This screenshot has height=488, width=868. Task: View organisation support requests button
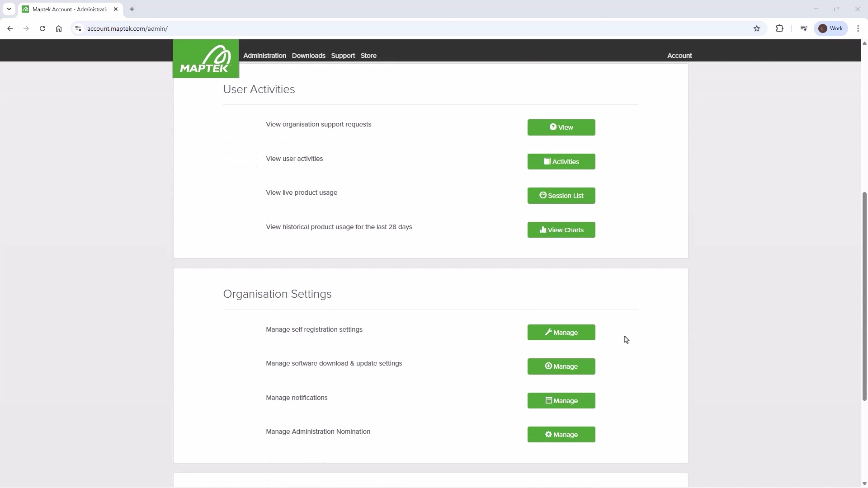(x=561, y=127)
